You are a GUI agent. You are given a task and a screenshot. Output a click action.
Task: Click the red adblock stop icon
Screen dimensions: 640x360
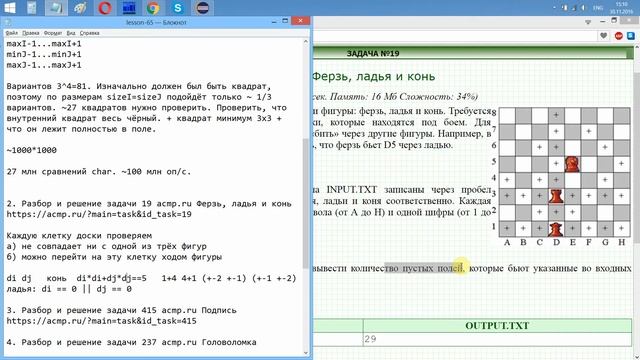coord(618,36)
